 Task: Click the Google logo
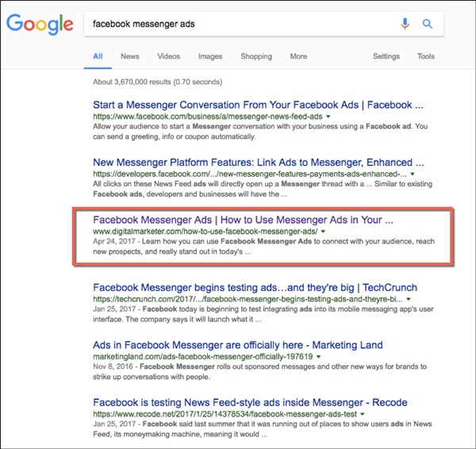40,25
